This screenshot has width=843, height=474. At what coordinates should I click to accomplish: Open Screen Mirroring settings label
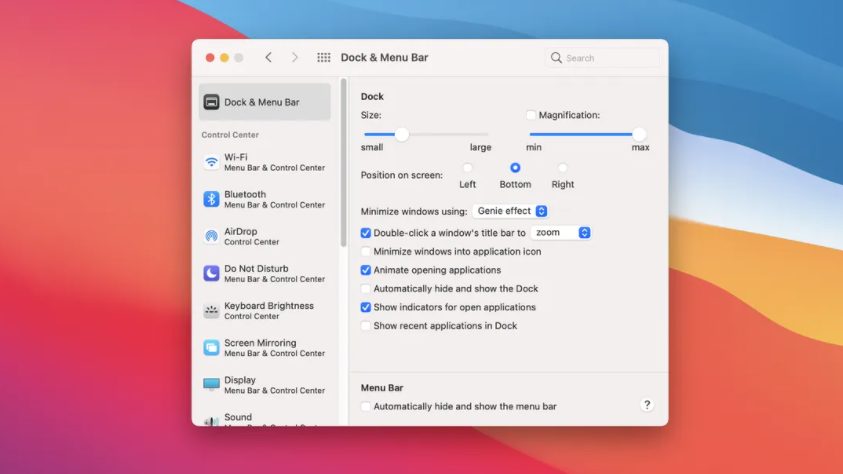(x=260, y=342)
